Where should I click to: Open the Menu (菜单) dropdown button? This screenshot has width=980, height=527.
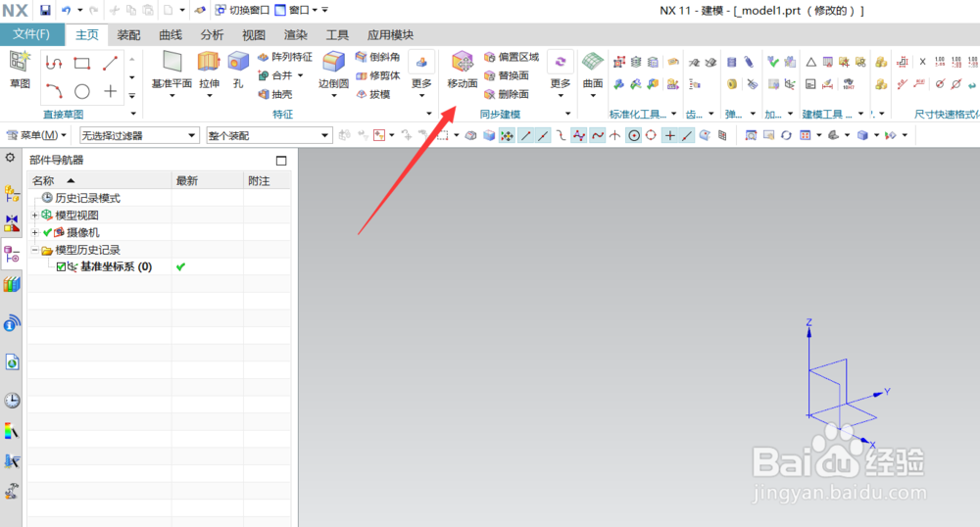click(x=36, y=135)
